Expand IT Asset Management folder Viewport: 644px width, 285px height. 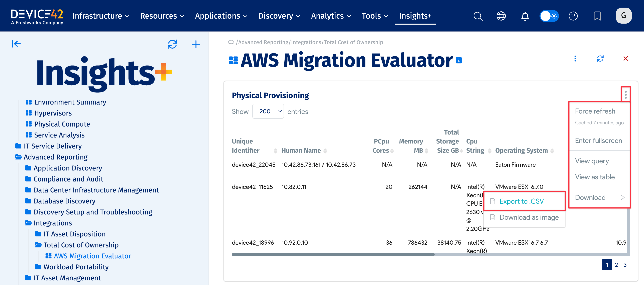[63, 278]
